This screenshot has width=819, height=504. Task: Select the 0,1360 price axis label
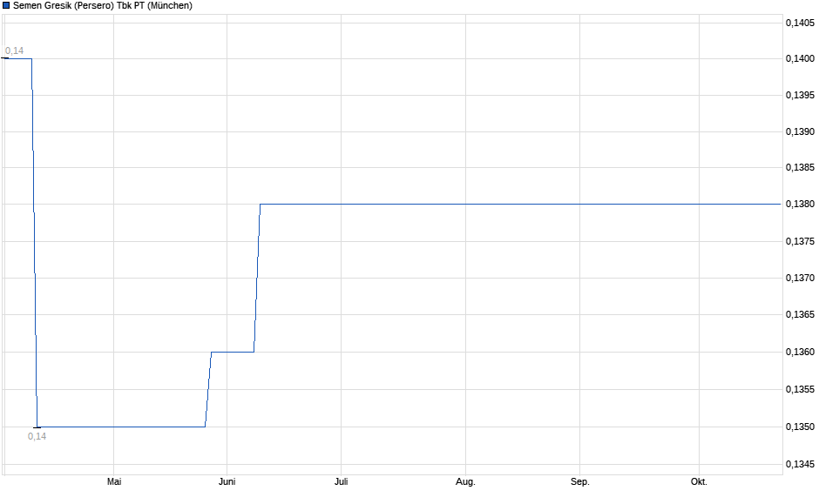point(800,353)
